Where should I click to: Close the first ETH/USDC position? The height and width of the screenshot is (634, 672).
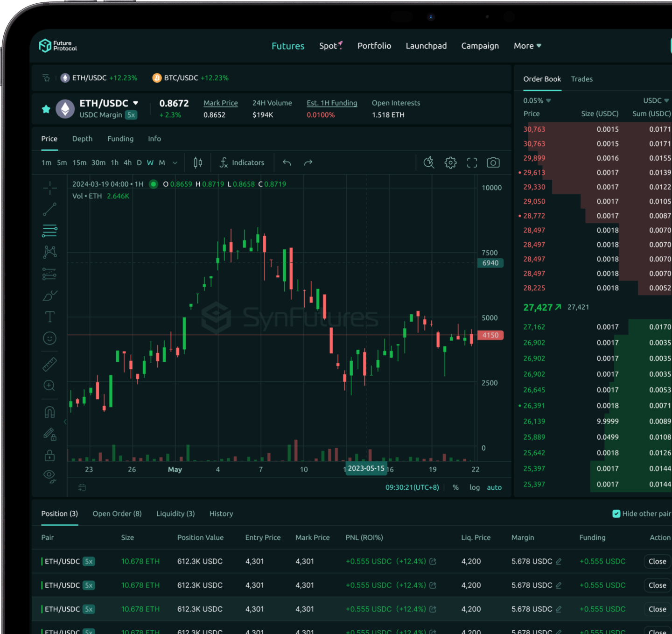coord(657,561)
